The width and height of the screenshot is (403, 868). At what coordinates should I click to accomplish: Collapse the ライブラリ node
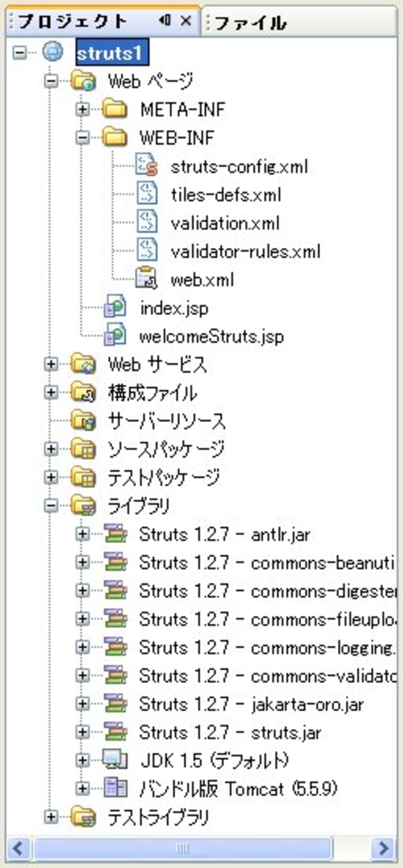pyautogui.click(x=50, y=505)
